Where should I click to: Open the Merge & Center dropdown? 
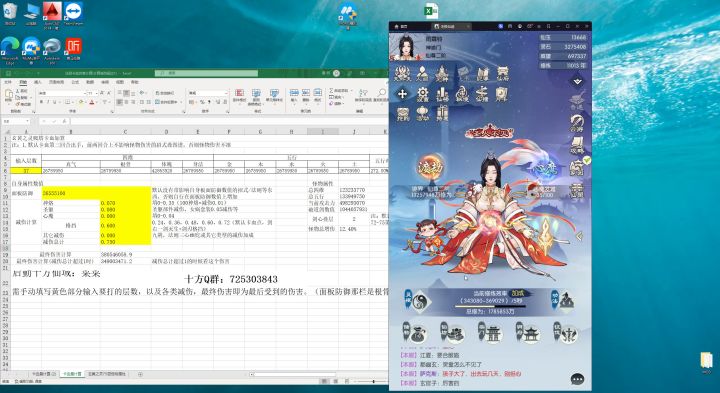[x=181, y=102]
